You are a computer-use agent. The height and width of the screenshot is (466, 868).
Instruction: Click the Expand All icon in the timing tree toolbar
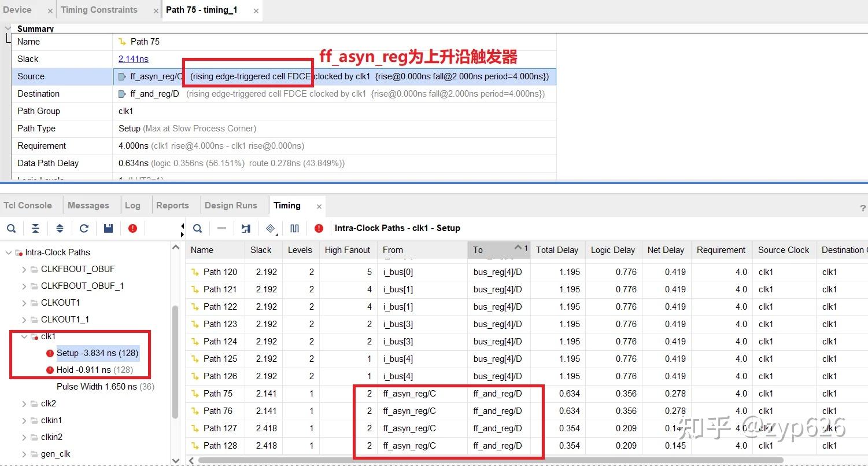click(x=60, y=228)
